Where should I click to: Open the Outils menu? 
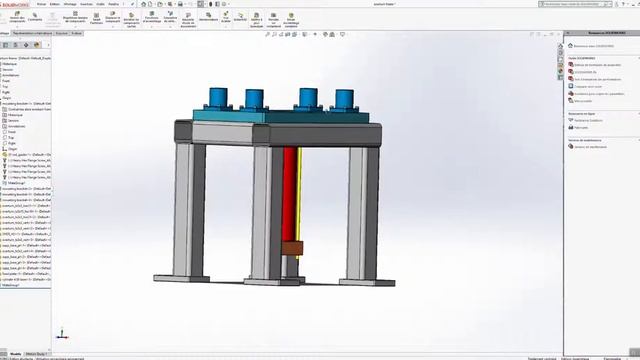pyautogui.click(x=100, y=4)
